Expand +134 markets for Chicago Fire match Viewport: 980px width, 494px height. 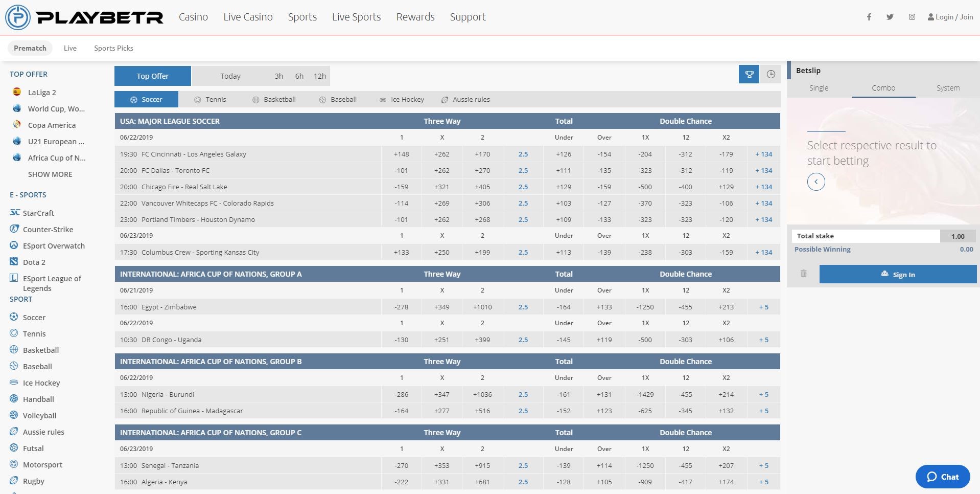point(764,187)
